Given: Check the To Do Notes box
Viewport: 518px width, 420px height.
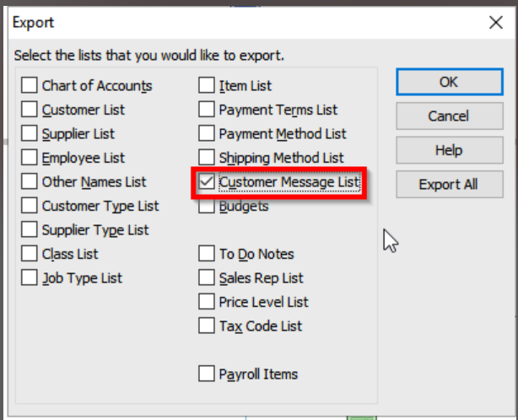Looking at the screenshot, I should pos(207,254).
